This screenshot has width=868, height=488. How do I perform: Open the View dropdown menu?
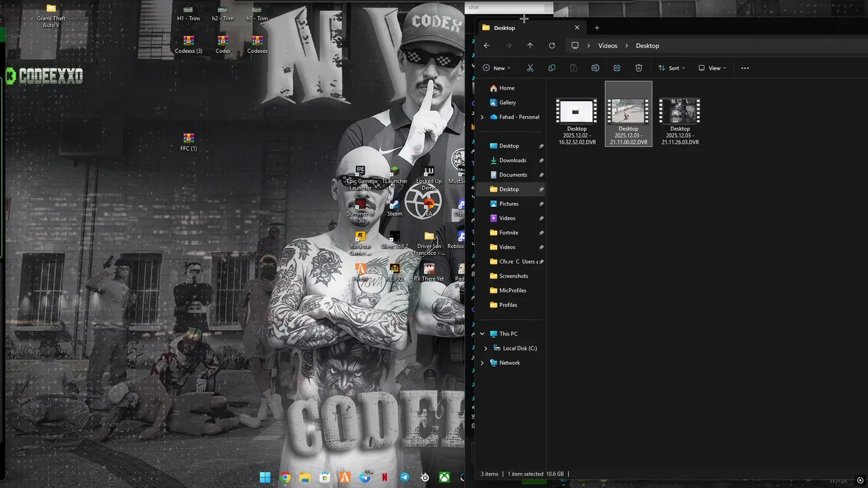(x=712, y=68)
